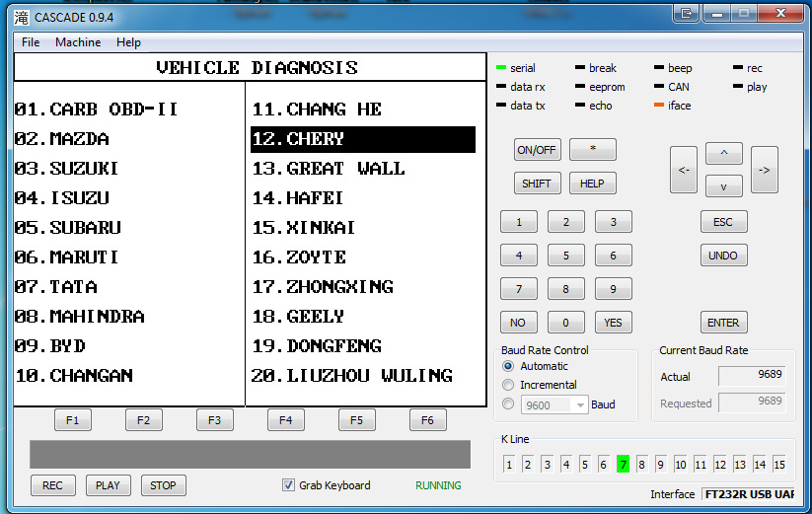
Task: Click the PLAY button
Action: tap(109, 485)
